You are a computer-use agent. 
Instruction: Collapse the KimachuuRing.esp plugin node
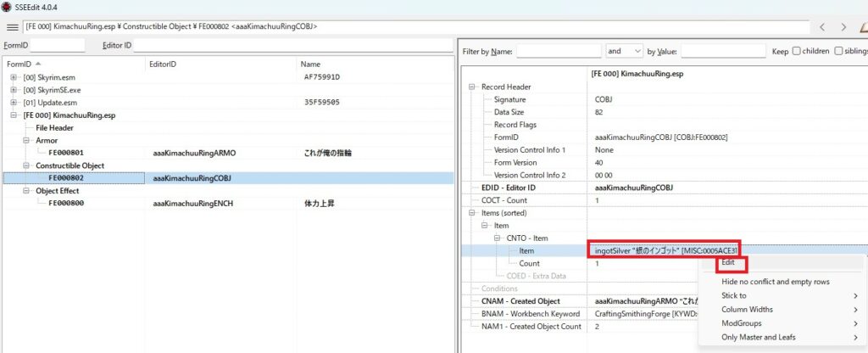click(14, 115)
